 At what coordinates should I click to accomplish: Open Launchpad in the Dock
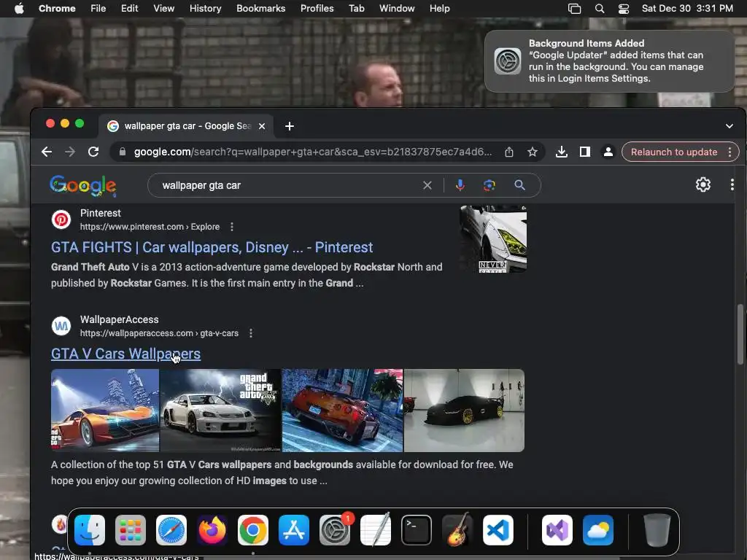tap(131, 530)
